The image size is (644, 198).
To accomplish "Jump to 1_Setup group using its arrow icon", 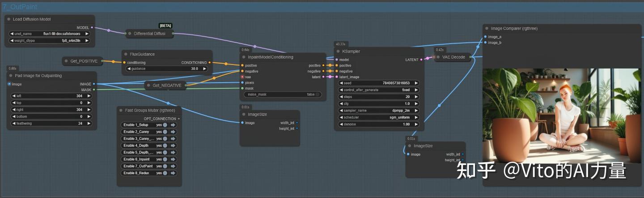I will [173, 125].
